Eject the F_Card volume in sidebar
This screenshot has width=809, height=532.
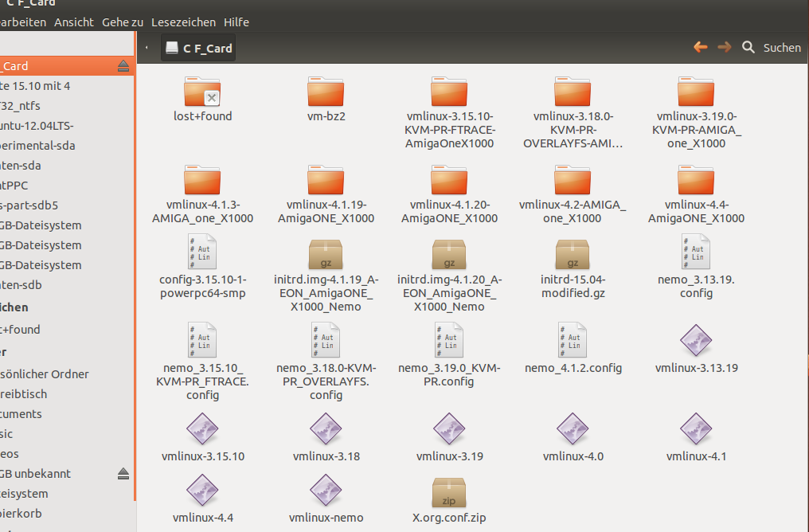click(123, 66)
